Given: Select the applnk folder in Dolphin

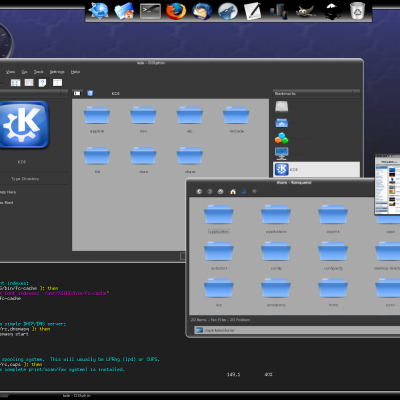Looking at the screenshot, I should (97, 120).
